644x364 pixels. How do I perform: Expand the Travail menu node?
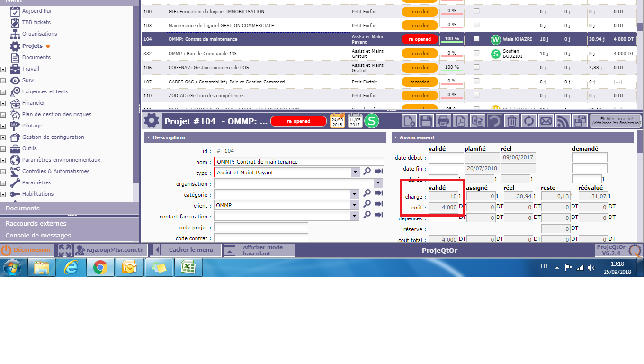click(x=3, y=69)
